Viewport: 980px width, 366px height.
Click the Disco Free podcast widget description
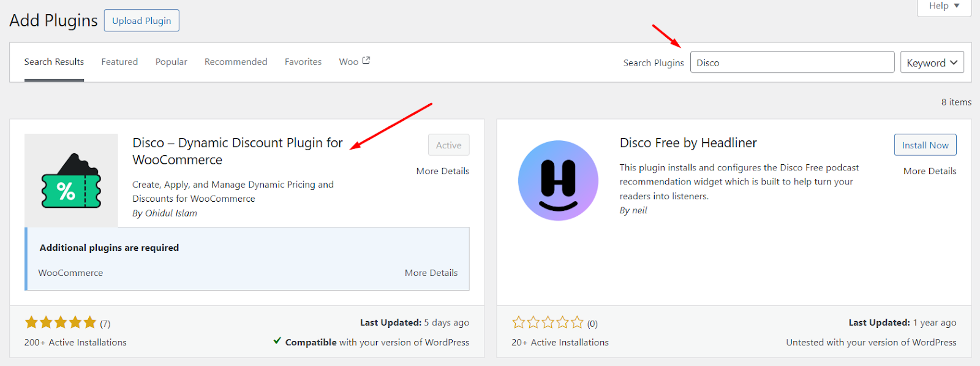pyautogui.click(x=739, y=181)
